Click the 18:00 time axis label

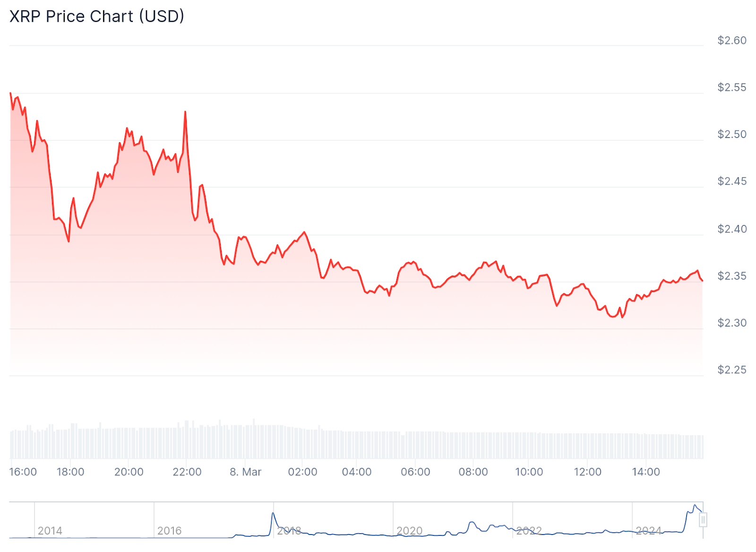pos(70,472)
